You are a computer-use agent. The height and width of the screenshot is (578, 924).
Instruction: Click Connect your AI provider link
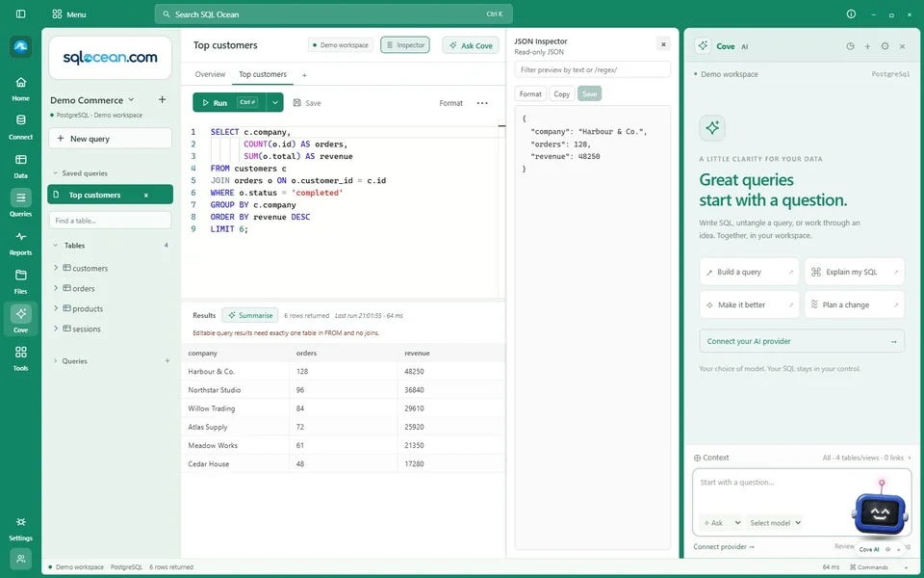coord(802,341)
